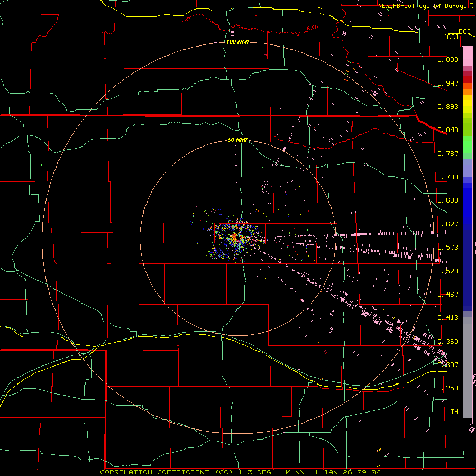Select the 0.627 scale value
Screen dimensions: 476x476
pos(448,224)
